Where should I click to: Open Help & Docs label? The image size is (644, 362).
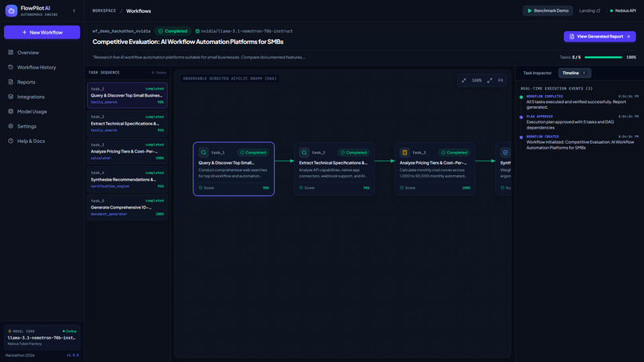point(31,141)
